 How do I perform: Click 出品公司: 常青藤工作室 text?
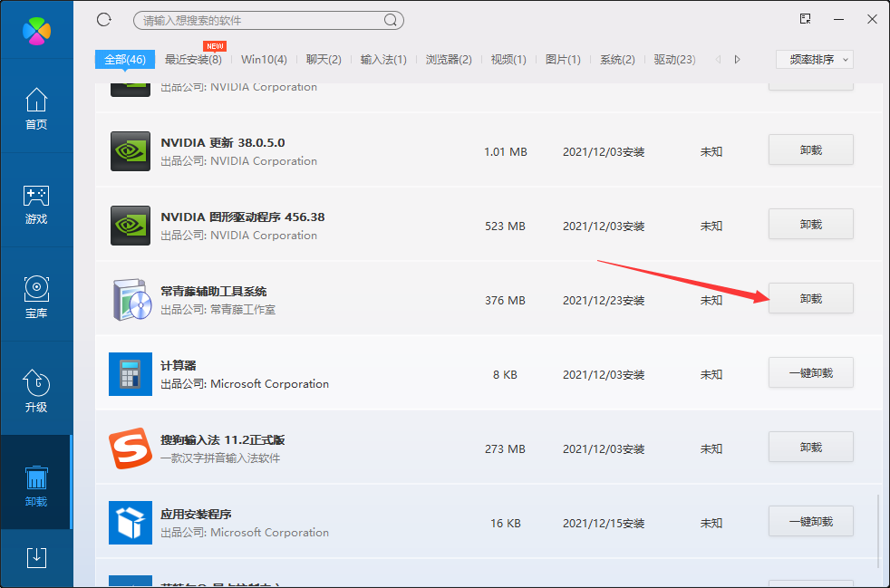click(218, 310)
